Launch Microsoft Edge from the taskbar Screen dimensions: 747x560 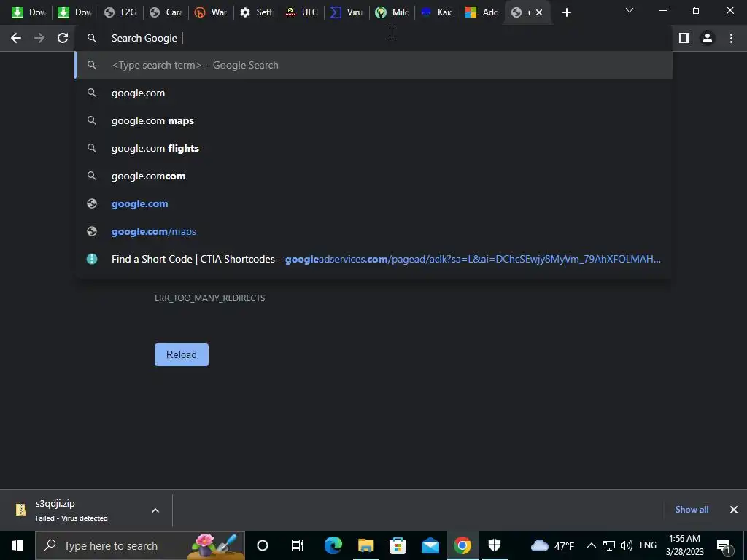click(333, 545)
